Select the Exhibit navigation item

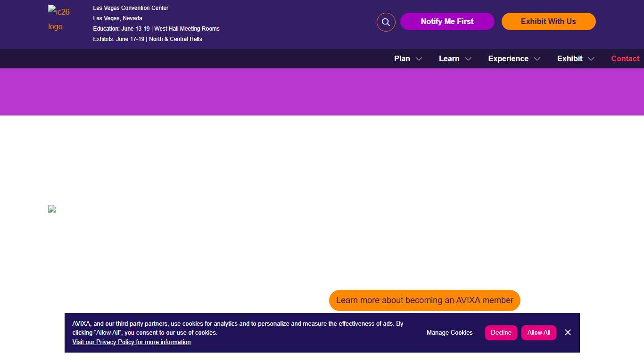coord(570,58)
